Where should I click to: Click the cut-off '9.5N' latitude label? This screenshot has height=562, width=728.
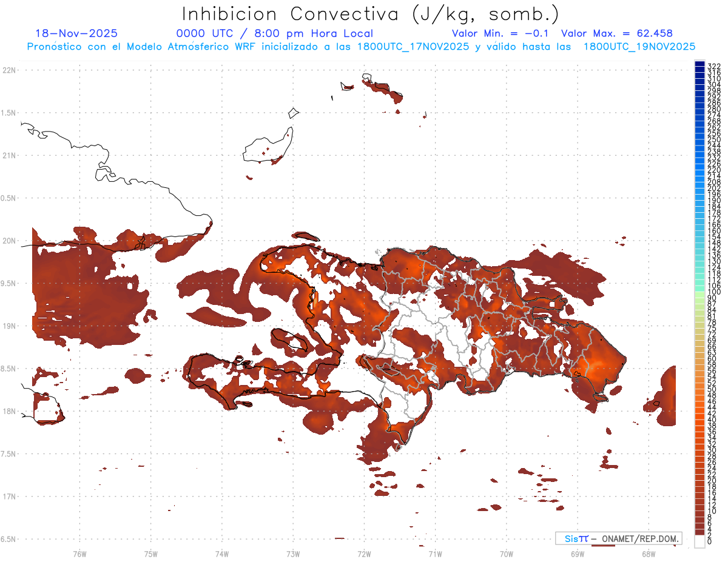(8, 283)
